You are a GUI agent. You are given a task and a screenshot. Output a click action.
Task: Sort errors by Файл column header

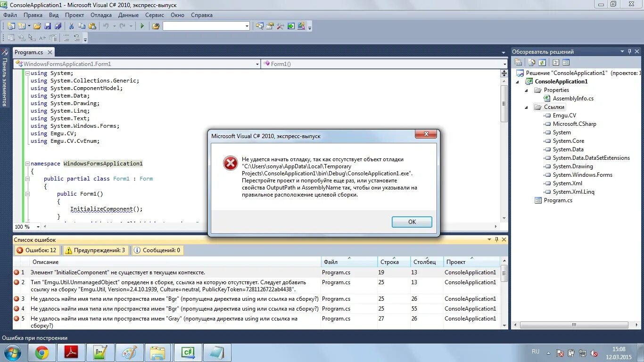[x=349, y=262]
